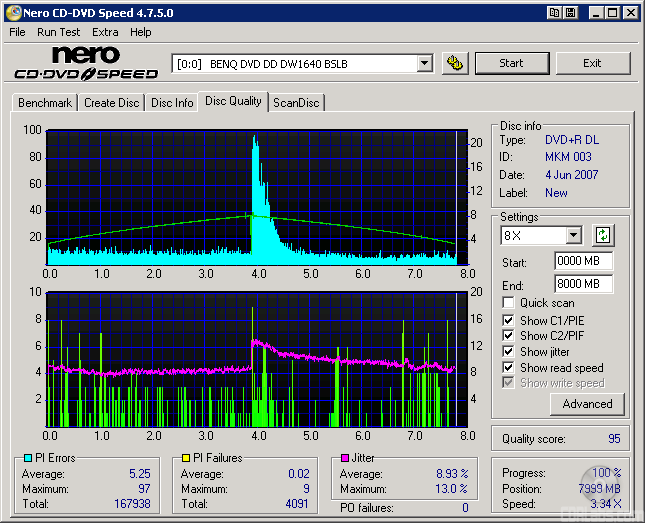Open drive options via the yellow gears icon
The width and height of the screenshot is (645, 523).
(x=455, y=63)
